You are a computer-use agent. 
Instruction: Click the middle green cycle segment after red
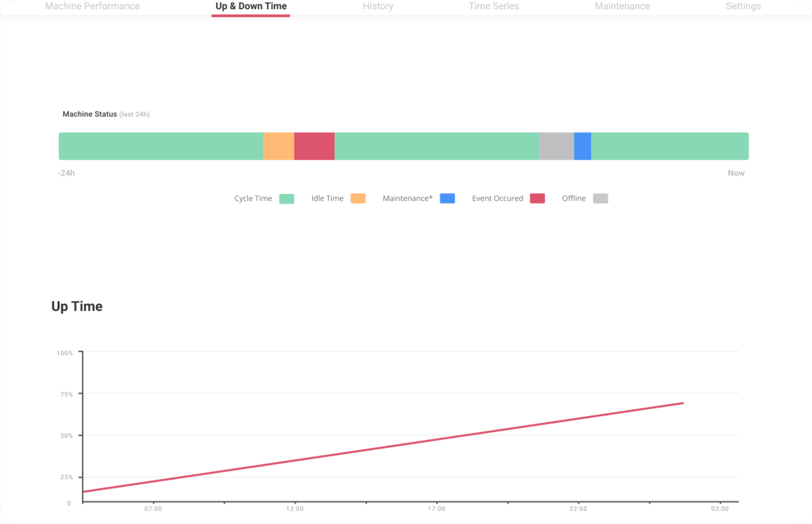[x=437, y=146]
